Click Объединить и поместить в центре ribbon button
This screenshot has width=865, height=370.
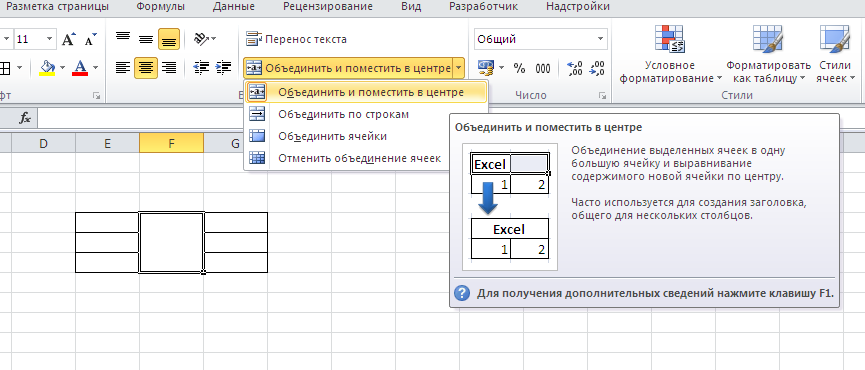pyautogui.click(x=348, y=68)
